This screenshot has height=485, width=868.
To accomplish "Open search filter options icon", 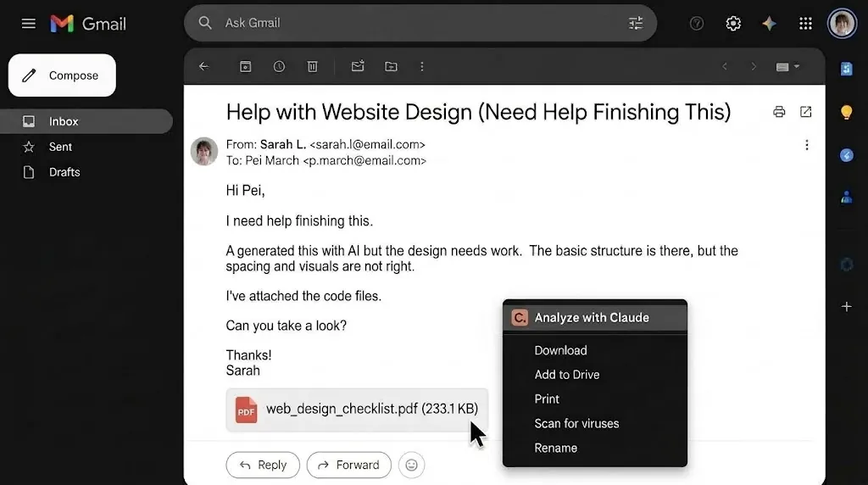I will (x=636, y=23).
